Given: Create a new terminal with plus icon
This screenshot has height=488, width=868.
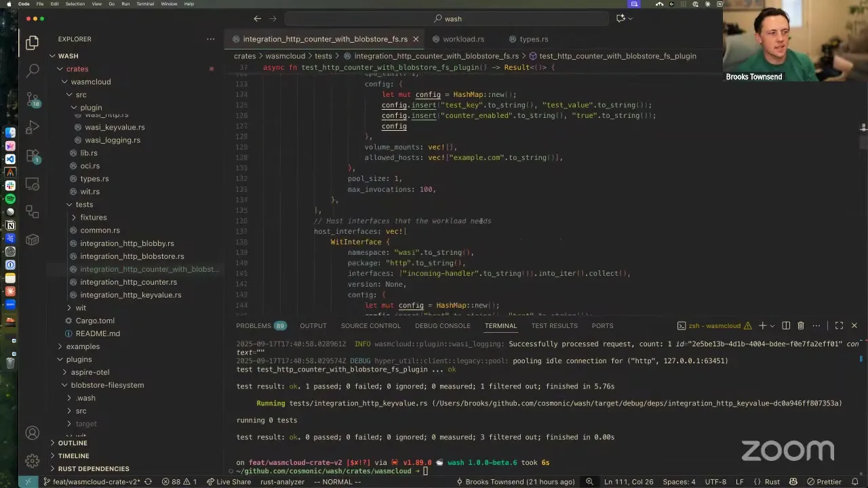Looking at the screenshot, I should tap(762, 326).
